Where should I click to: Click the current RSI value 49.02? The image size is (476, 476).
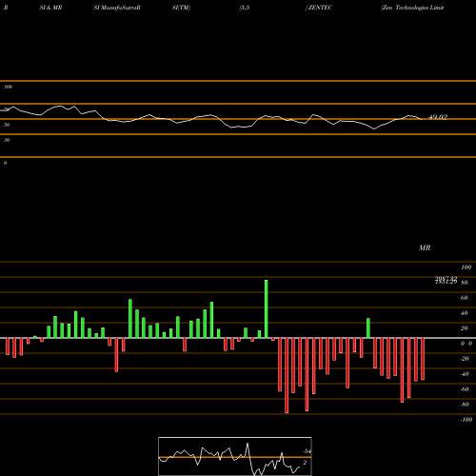coord(438,117)
